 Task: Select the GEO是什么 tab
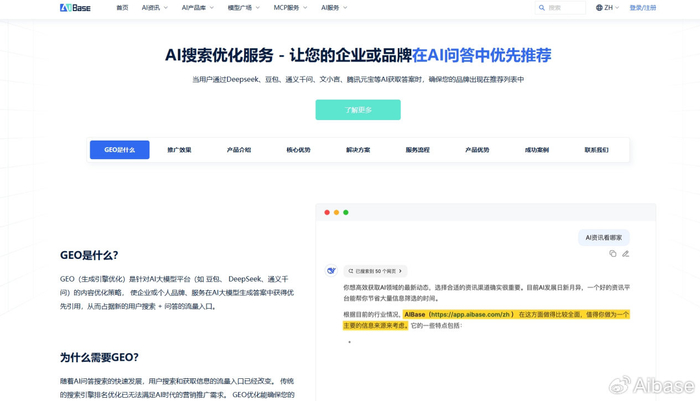(x=120, y=150)
